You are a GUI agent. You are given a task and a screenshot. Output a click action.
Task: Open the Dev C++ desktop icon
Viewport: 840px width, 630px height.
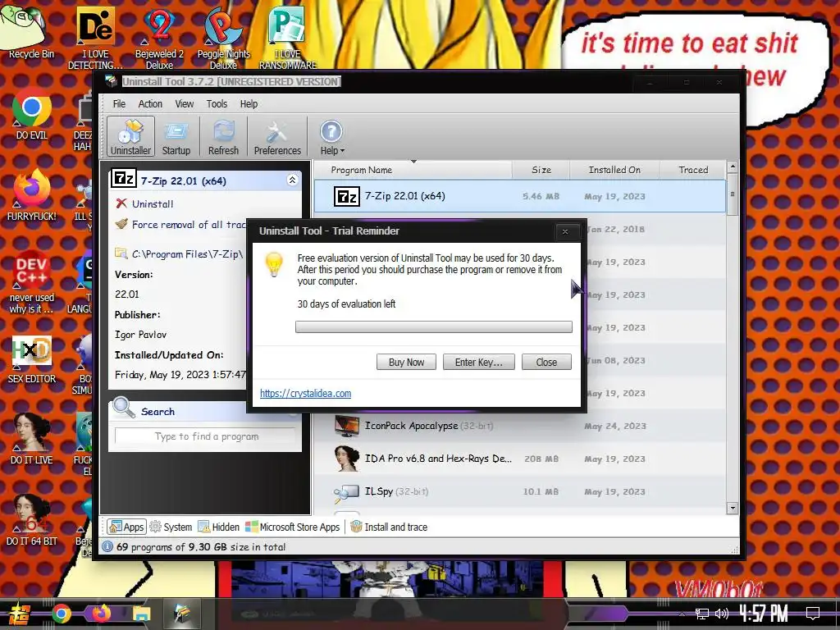(x=32, y=282)
